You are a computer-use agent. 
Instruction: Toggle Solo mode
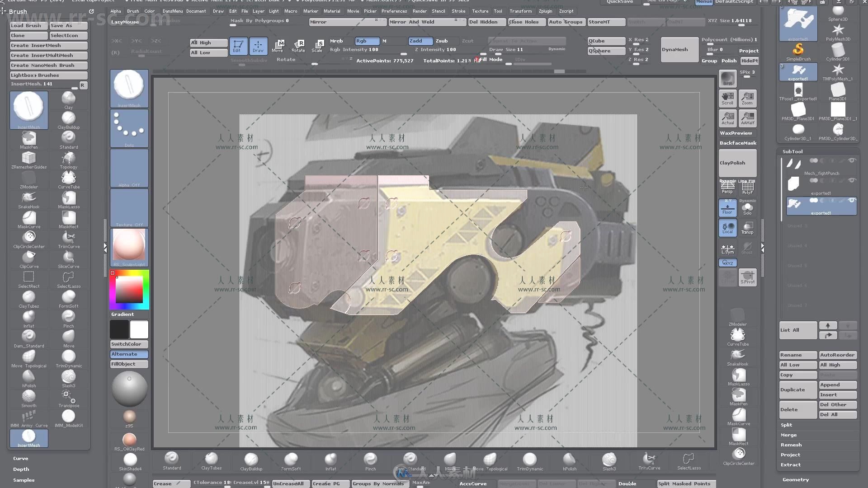(747, 208)
